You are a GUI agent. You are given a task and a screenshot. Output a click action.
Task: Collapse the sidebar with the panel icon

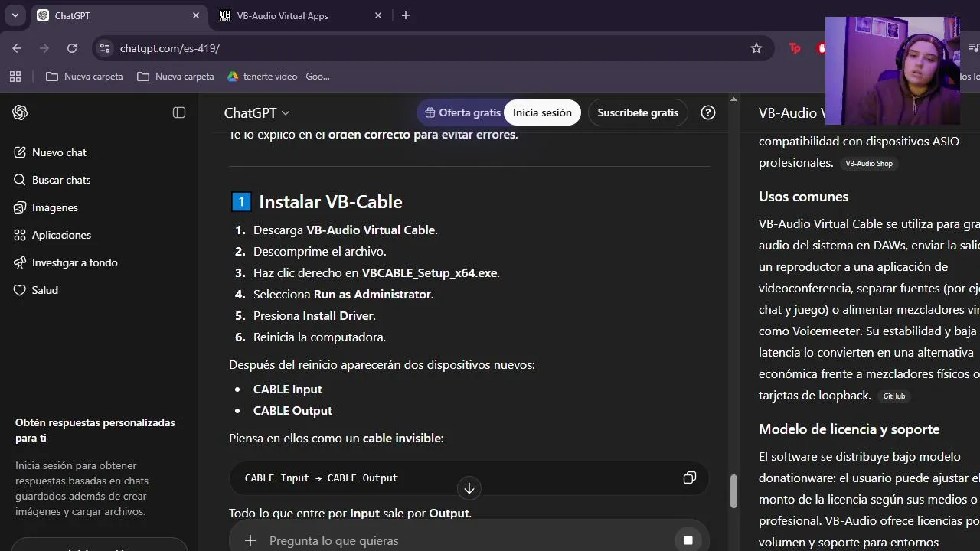(179, 112)
